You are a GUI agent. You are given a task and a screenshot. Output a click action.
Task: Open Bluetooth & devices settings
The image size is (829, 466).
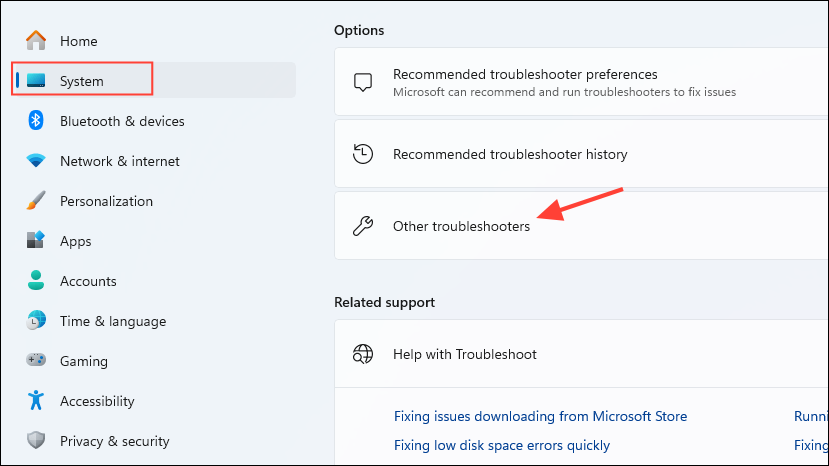pos(122,121)
